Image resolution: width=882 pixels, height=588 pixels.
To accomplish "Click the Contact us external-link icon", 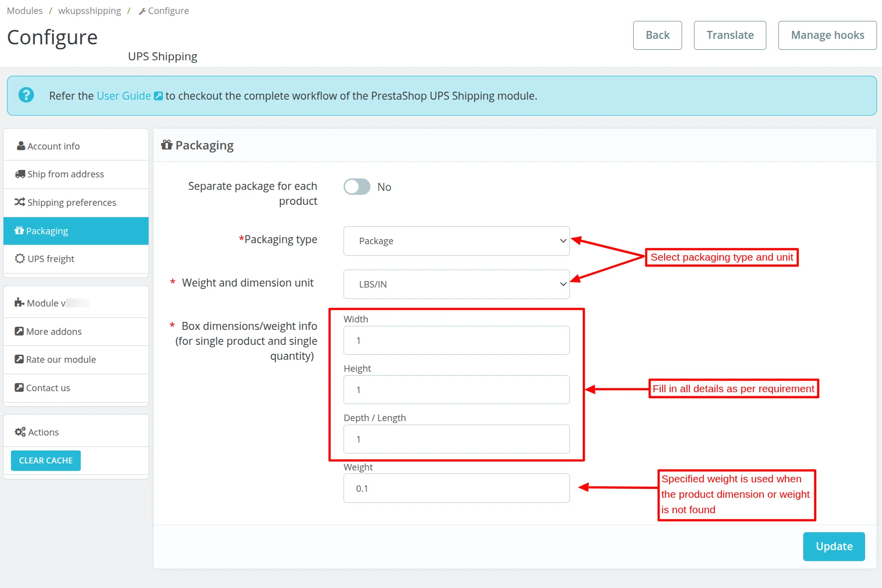I will point(19,387).
